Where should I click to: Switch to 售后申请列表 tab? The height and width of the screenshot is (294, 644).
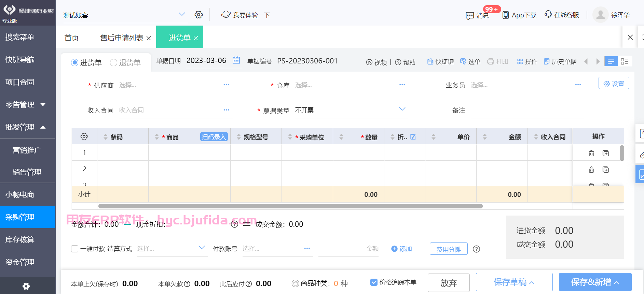122,38
